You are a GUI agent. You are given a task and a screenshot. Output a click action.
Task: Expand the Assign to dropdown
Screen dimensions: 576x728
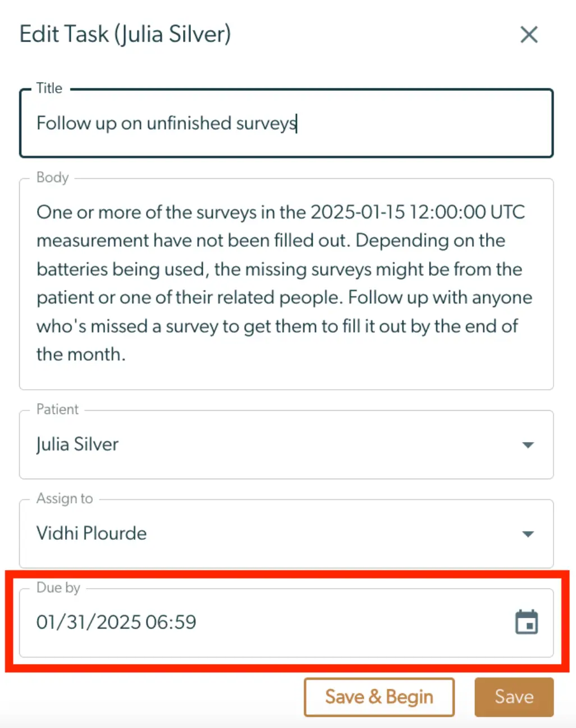click(x=528, y=534)
